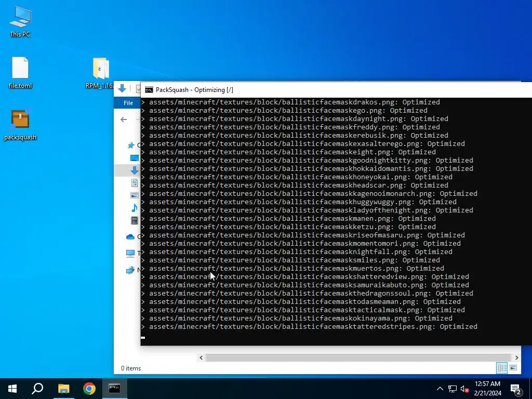Click the horizontal scrollbar left arrow in Explorer
This screenshot has height=399, width=532.
coord(201,357)
